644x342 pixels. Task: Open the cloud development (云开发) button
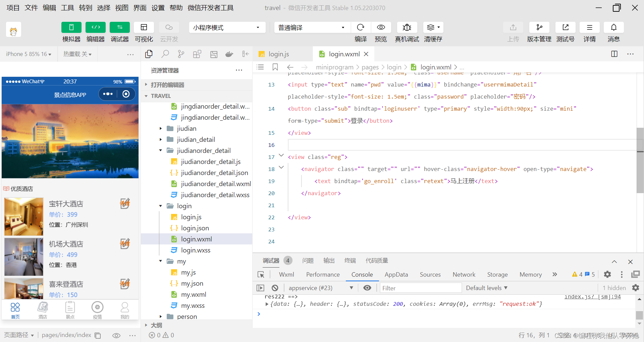(x=169, y=27)
